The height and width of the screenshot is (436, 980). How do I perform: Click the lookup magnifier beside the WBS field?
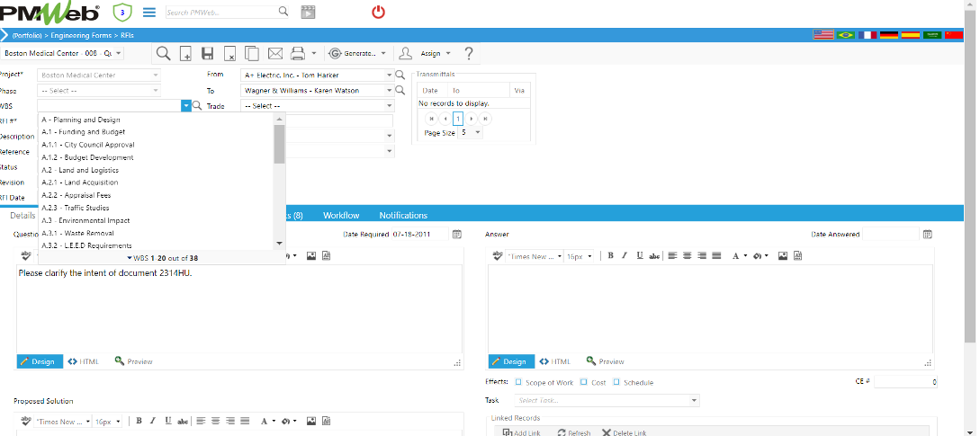click(x=197, y=106)
